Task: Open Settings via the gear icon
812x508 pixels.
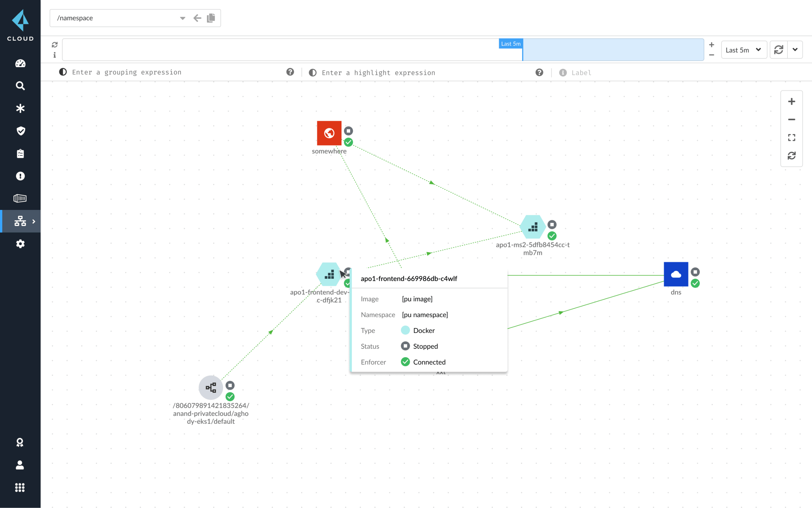Action: [x=20, y=244]
